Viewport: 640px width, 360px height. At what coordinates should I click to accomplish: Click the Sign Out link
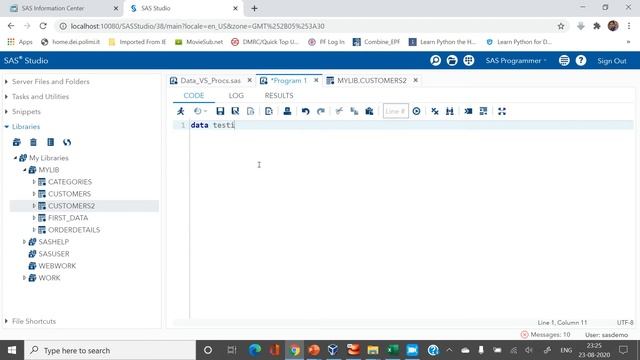pyautogui.click(x=611, y=61)
